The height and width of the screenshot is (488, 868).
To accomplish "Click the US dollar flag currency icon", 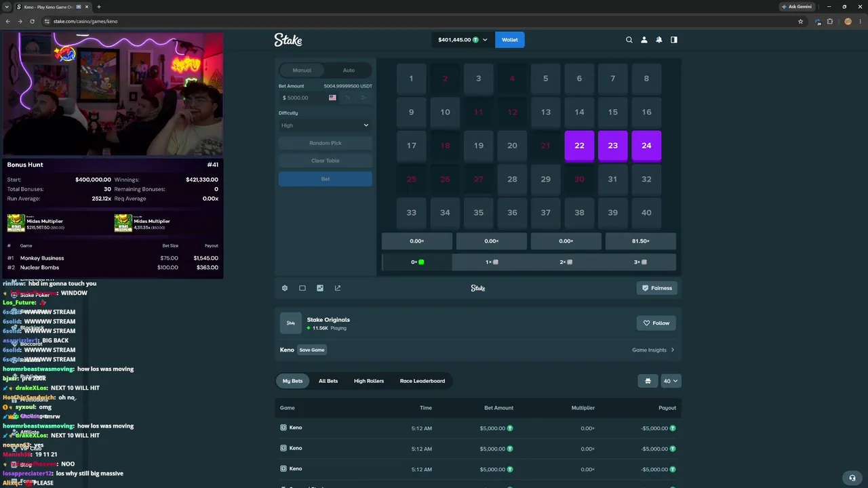I will pos(332,98).
